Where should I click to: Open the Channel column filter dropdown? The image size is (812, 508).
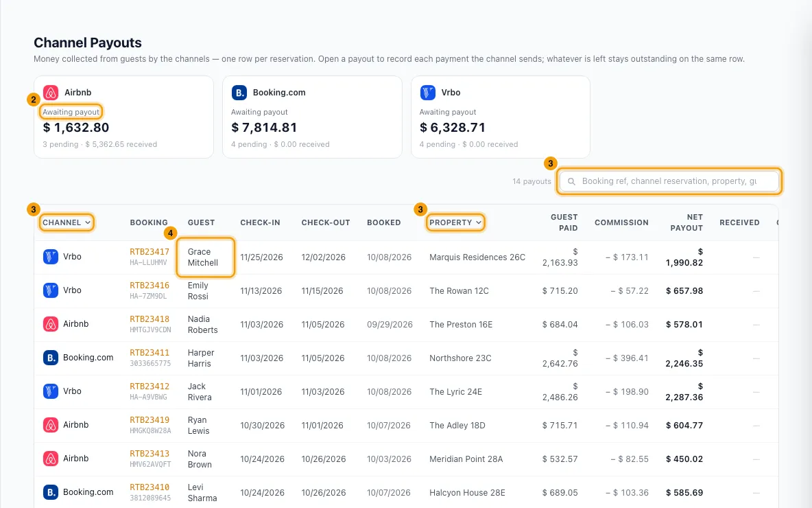(x=67, y=222)
